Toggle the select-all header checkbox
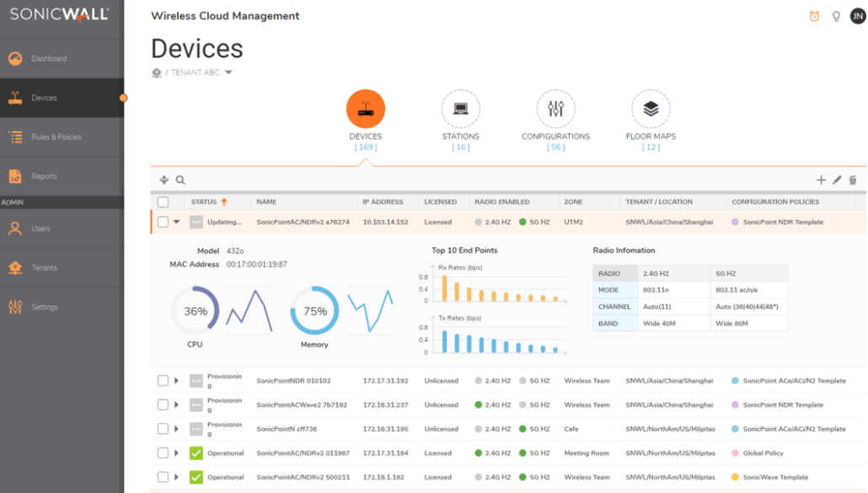This screenshot has width=868, height=493. click(163, 202)
